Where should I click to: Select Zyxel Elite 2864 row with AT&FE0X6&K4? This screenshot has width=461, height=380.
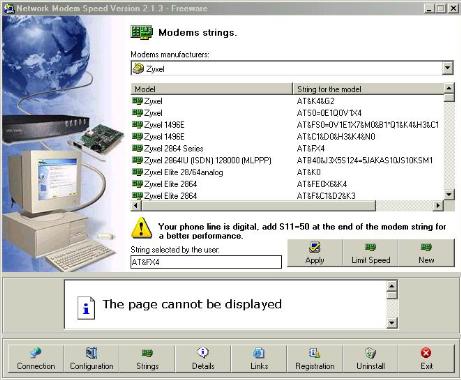[288, 184]
